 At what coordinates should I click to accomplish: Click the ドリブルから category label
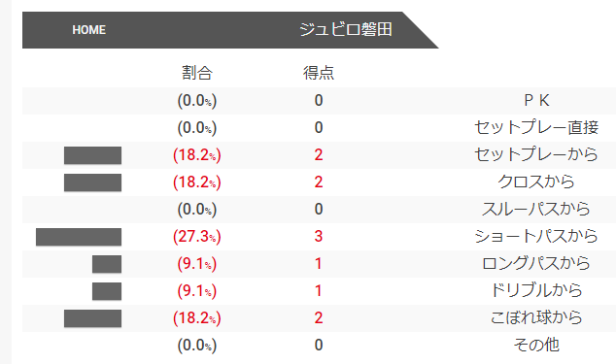(536, 290)
